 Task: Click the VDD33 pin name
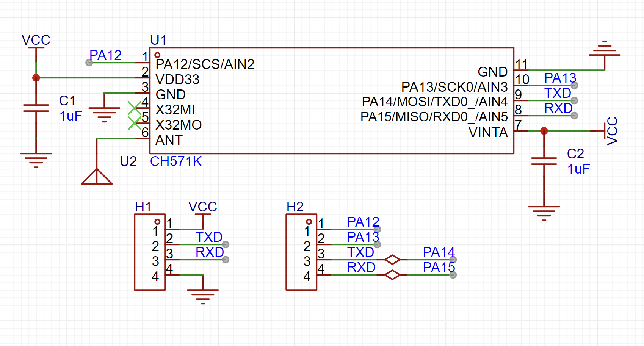coord(177,80)
